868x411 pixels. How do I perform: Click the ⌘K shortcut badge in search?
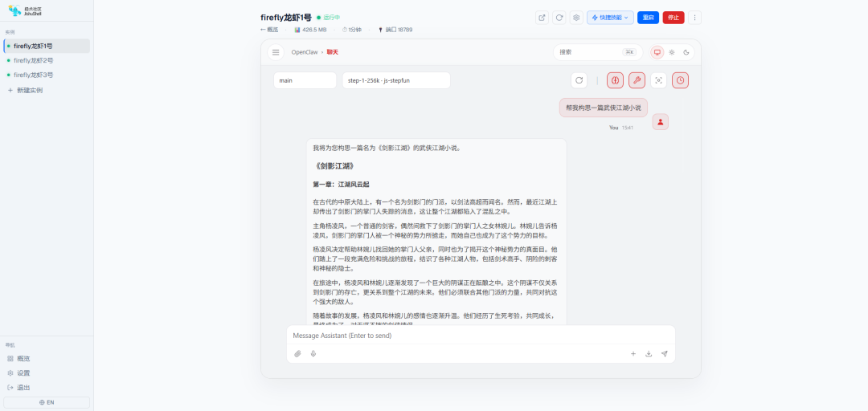(628, 52)
